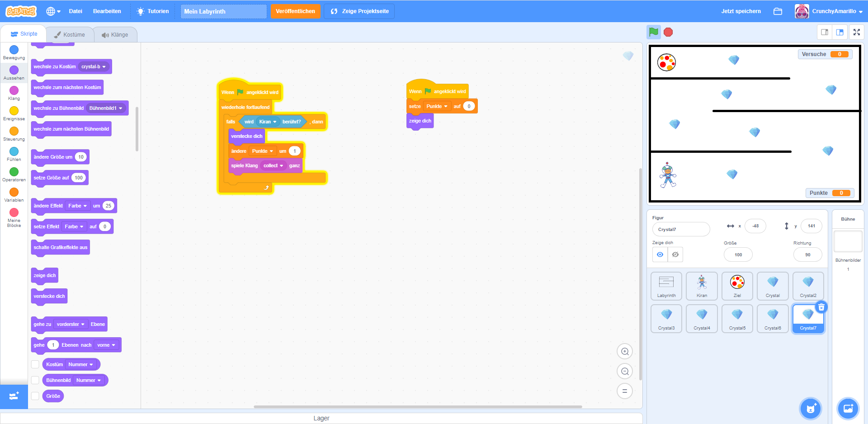Click choose a backdrop button
The image size is (868, 424).
coord(848,409)
